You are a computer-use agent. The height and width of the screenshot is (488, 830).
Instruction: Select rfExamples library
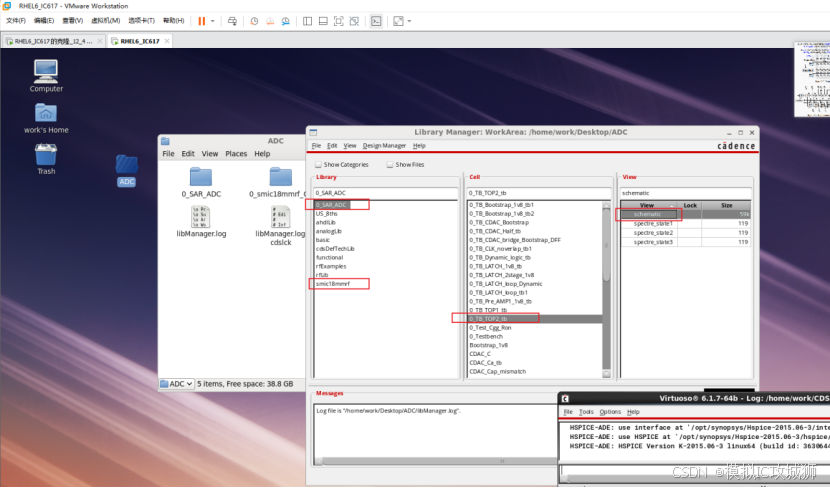331,266
